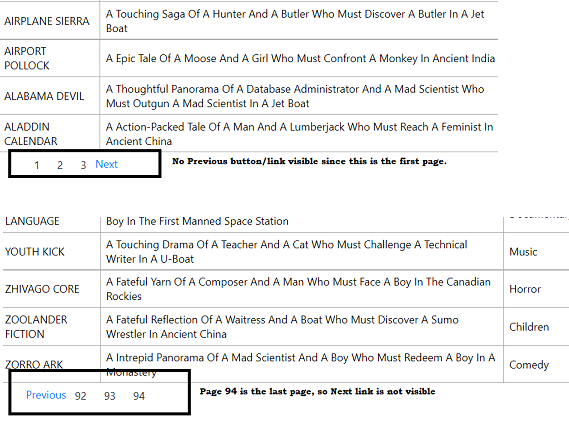The image size is (569, 433).
Task: Open the Previous page link
Action: point(46,395)
